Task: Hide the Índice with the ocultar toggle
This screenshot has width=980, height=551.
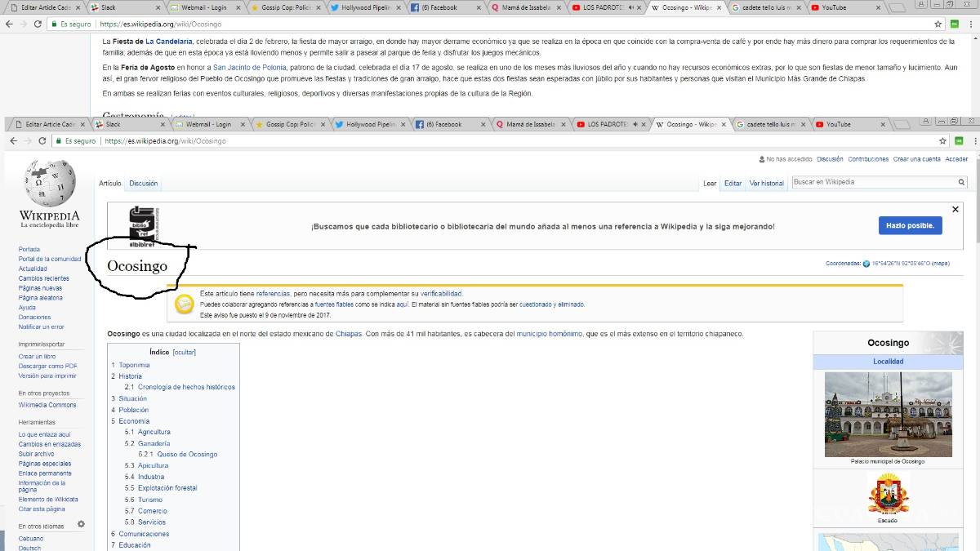Action: tap(185, 353)
